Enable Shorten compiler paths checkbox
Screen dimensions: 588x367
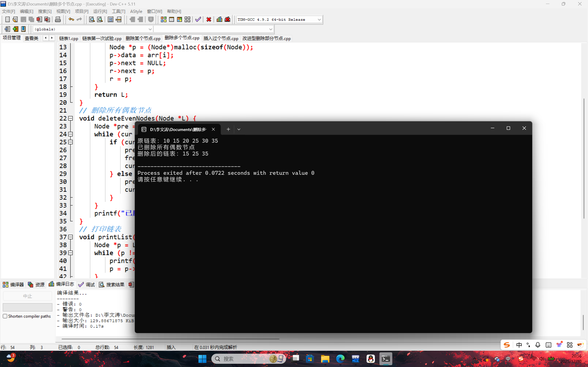[x=5, y=316]
